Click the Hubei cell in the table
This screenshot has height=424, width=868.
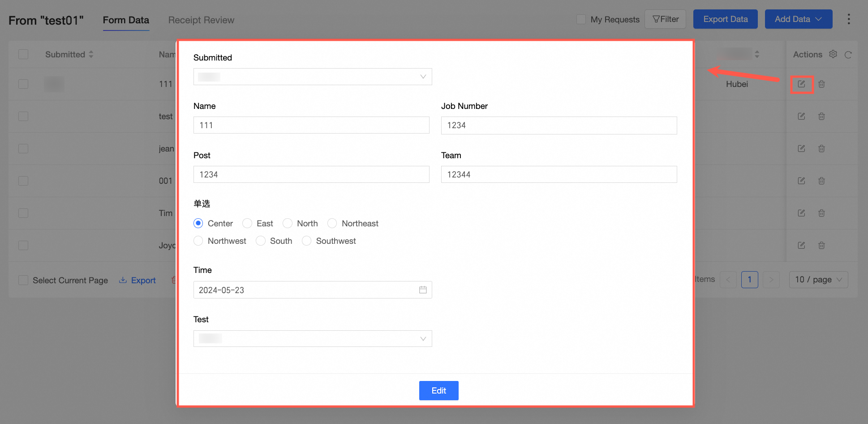coord(737,84)
